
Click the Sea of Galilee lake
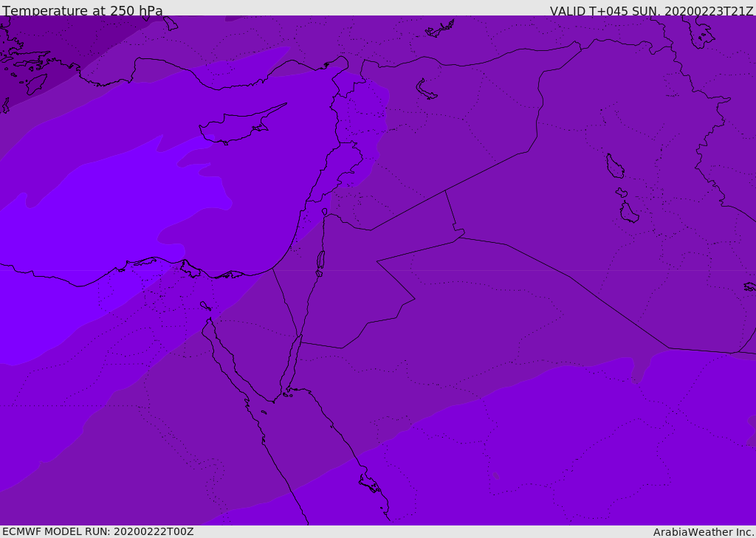325,212
